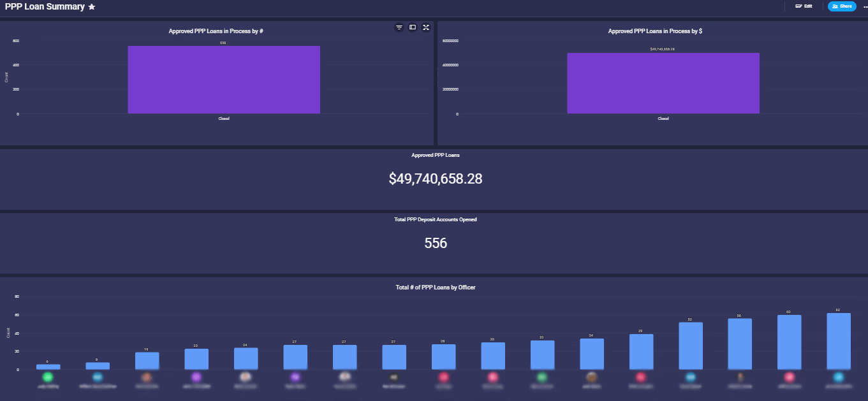Click the Approved PPP Loans in Process by # title

tap(216, 31)
